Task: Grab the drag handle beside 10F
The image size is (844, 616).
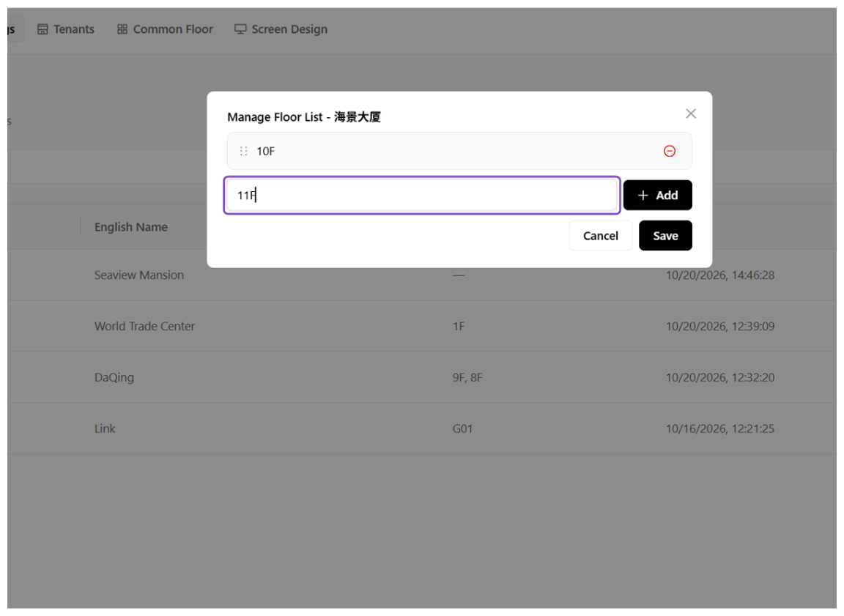Action: (243, 151)
